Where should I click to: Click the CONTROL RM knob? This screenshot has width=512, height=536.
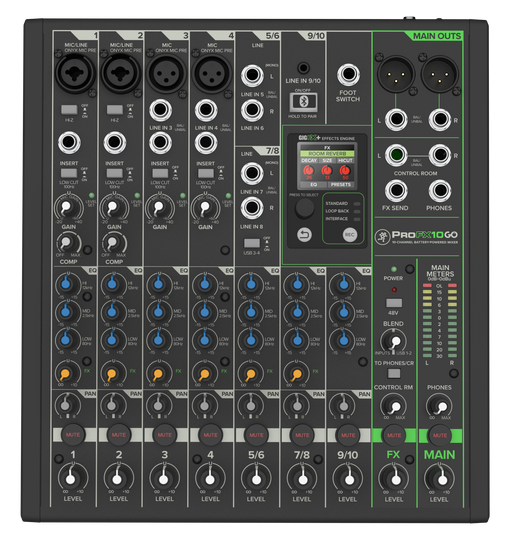click(x=394, y=406)
